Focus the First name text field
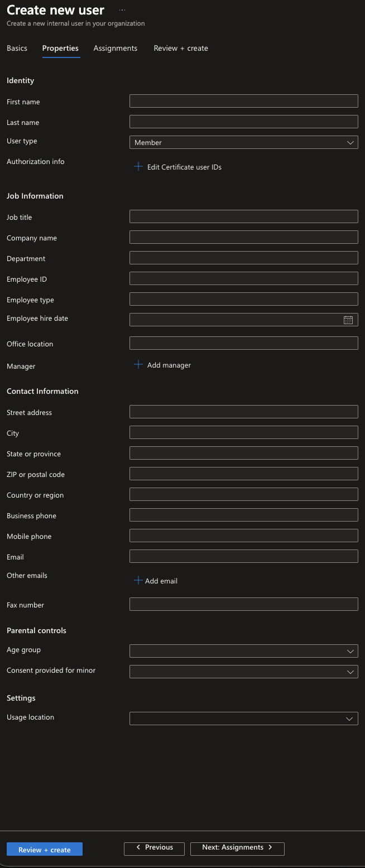The image size is (365, 868). (x=243, y=101)
